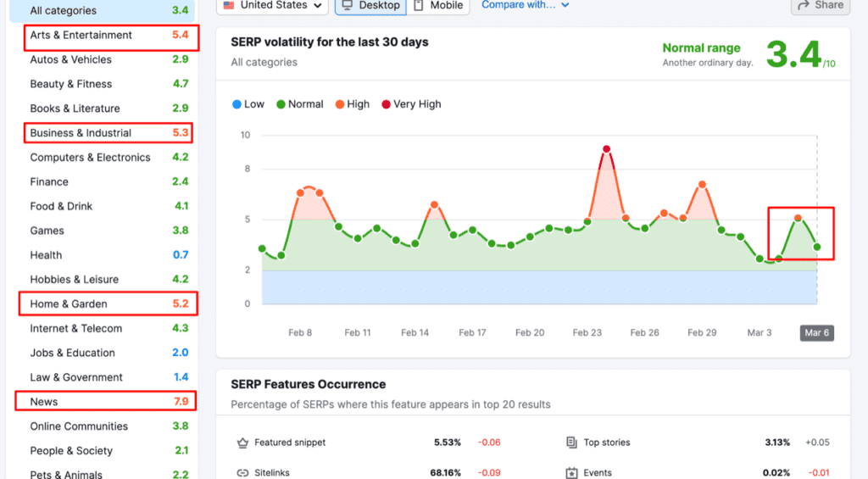Click the Events calendar icon
Screen dimensions: 868x479
point(571,473)
